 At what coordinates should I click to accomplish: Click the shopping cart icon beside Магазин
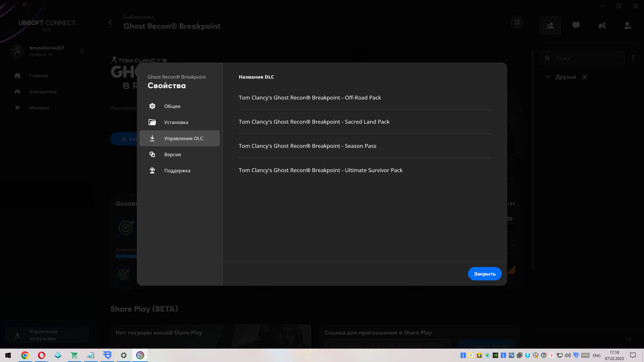pyautogui.click(x=17, y=108)
